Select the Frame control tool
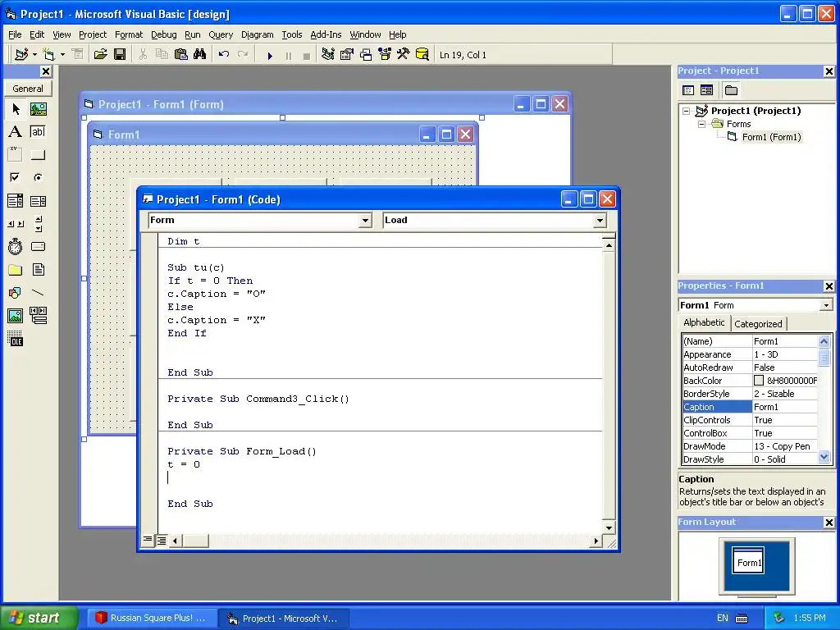The image size is (840, 630). click(x=16, y=155)
